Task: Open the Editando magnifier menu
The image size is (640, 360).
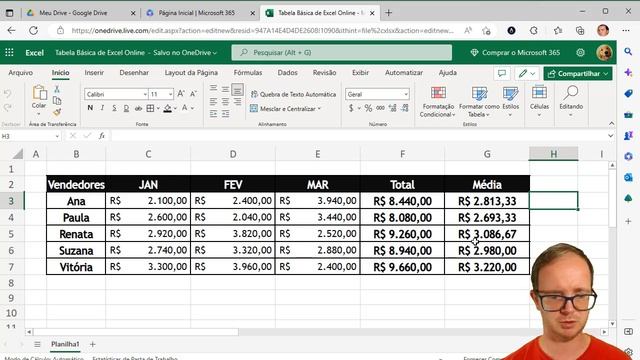Action: coord(571,102)
